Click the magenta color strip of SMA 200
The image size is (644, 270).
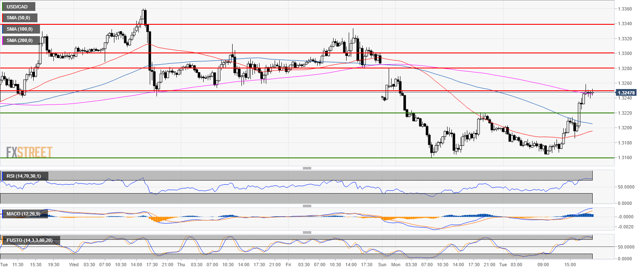3,40
